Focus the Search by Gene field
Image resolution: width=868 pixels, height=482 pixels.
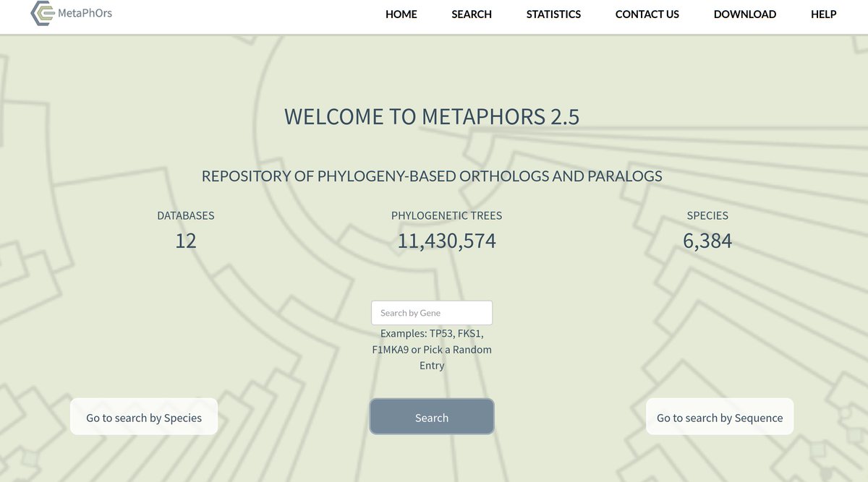[432, 313]
